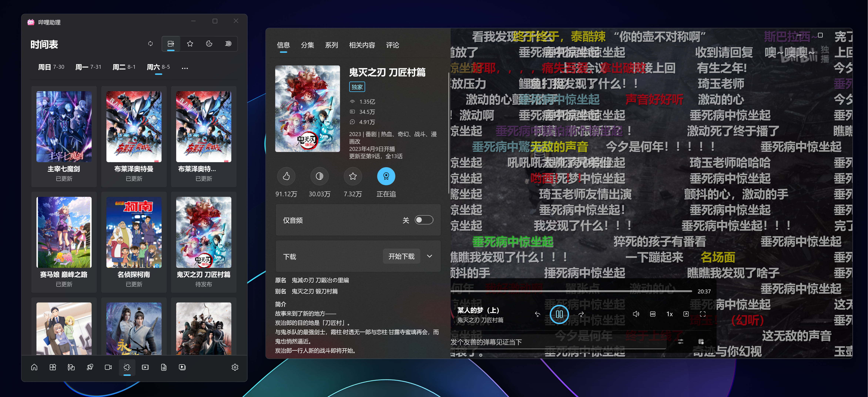Click the coin icon showing 30.03万

[319, 176]
